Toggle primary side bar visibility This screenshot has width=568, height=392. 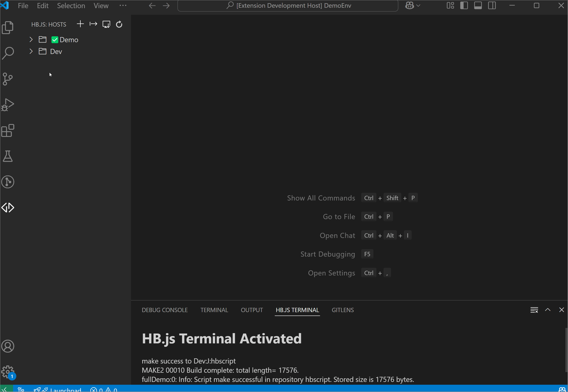(x=464, y=5)
